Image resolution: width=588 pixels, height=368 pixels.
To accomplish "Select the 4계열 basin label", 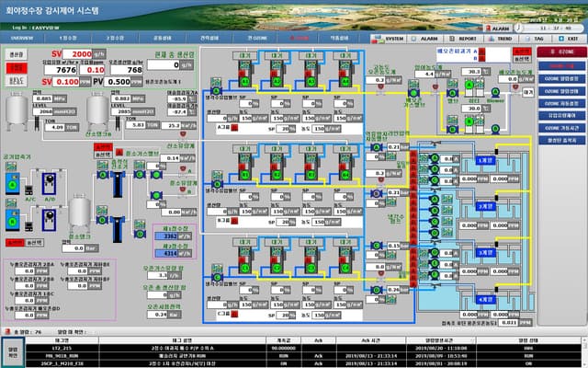I will coord(486,300).
